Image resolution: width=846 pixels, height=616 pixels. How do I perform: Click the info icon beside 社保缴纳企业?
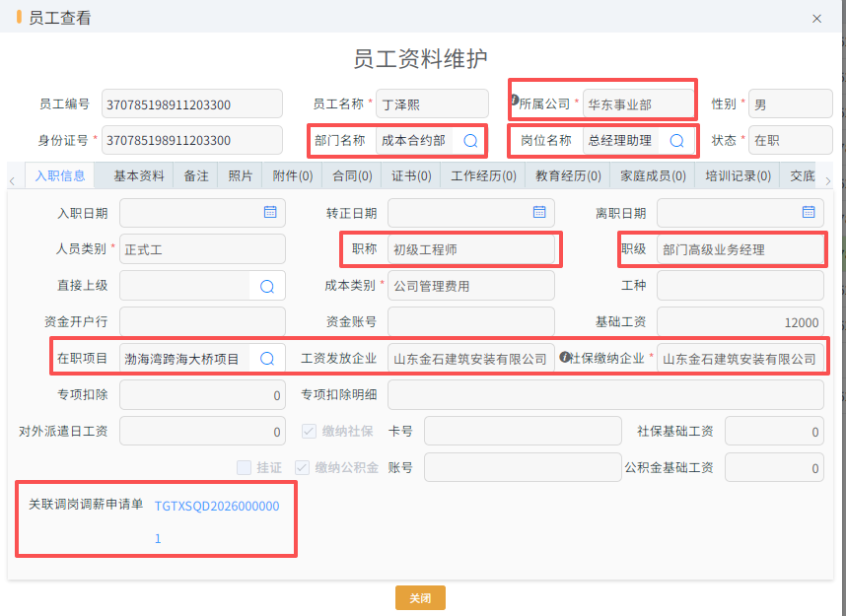[564, 357]
